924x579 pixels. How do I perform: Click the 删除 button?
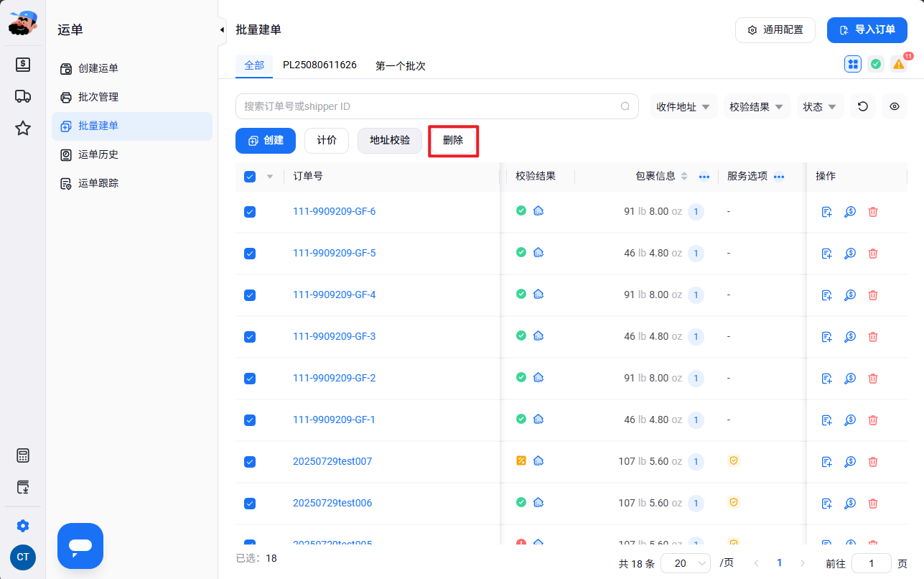point(453,140)
